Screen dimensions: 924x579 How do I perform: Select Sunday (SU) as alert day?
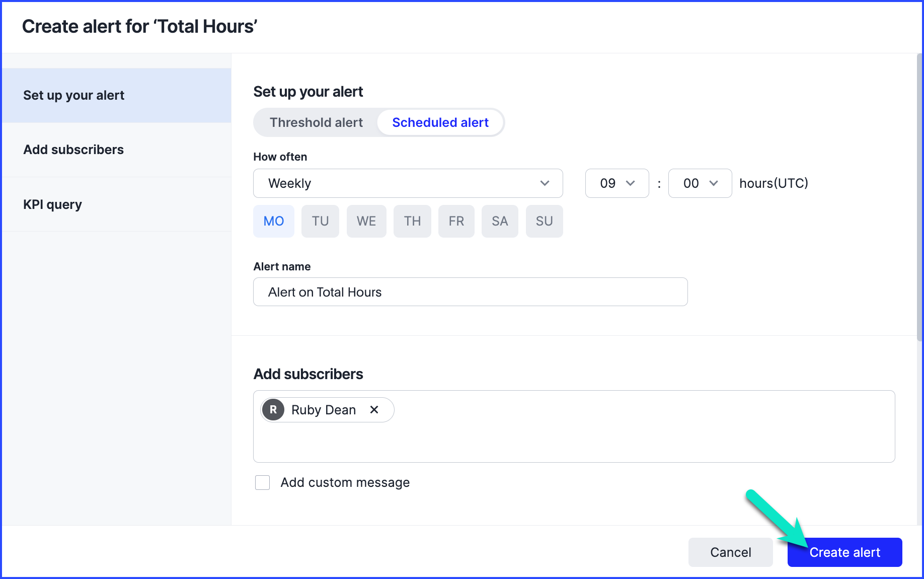(544, 221)
